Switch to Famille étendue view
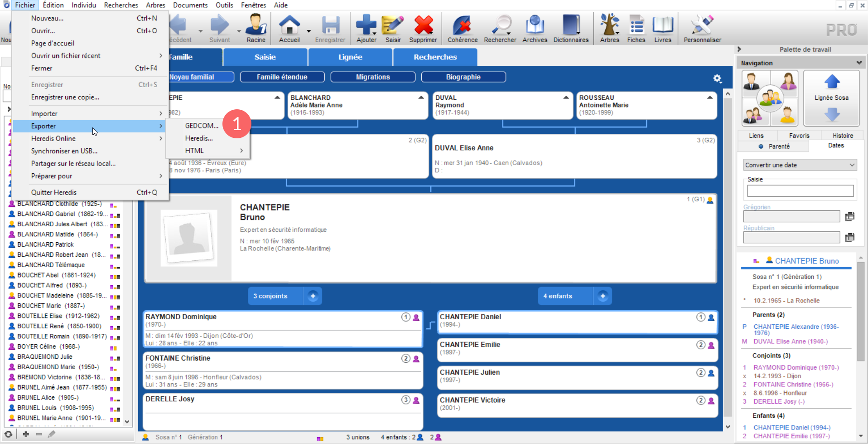 pyautogui.click(x=282, y=77)
